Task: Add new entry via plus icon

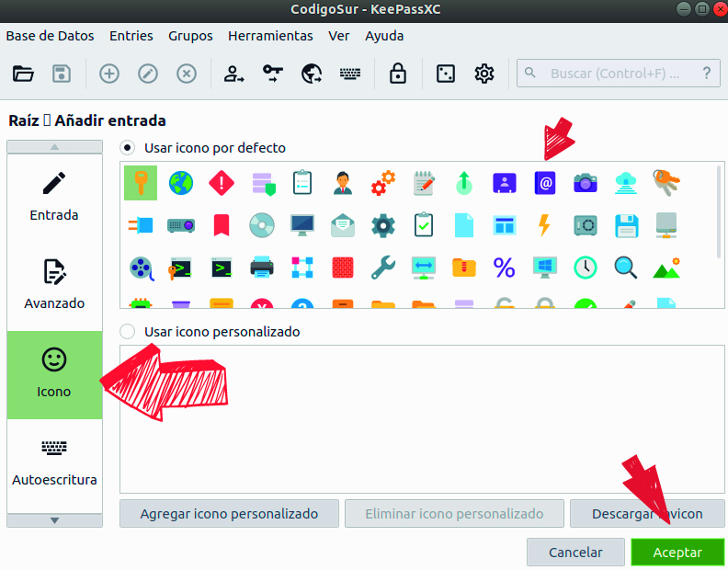Action: [x=109, y=74]
